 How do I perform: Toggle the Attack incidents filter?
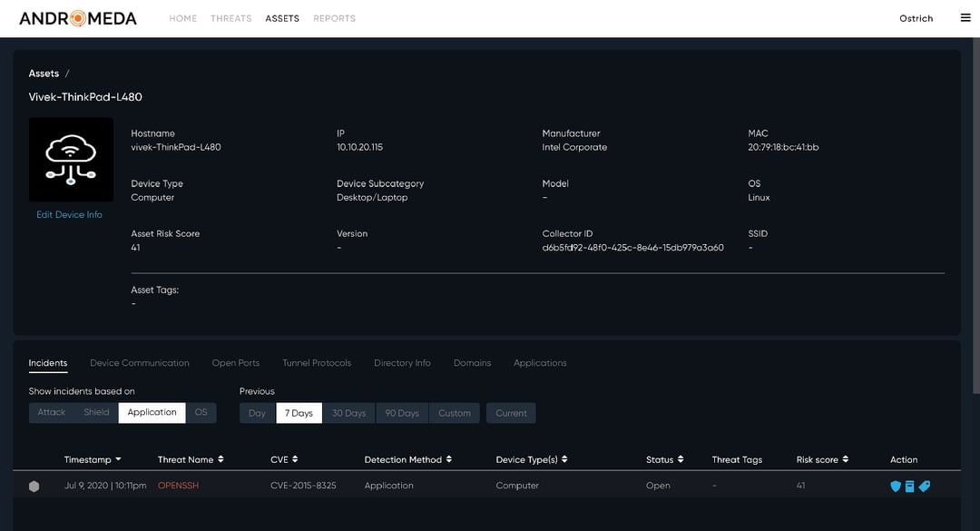click(x=50, y=412)
